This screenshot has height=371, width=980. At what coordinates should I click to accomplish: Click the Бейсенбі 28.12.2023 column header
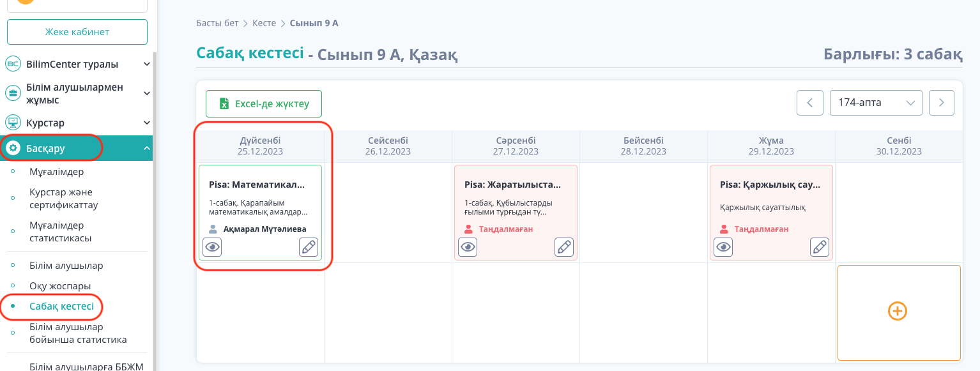pos(643,146)
